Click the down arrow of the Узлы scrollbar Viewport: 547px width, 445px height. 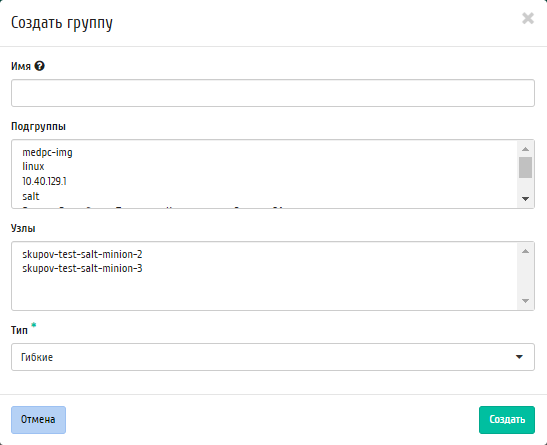[x=525, y=301]
